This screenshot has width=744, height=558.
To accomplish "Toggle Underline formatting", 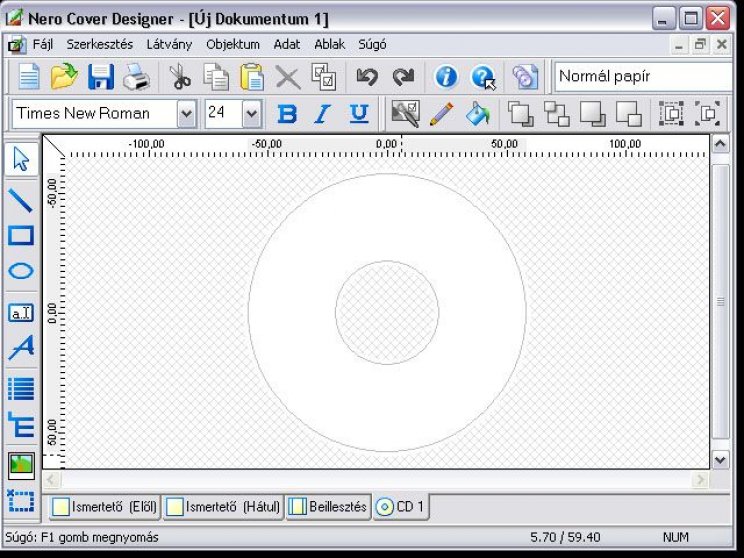I will (359, 114).
